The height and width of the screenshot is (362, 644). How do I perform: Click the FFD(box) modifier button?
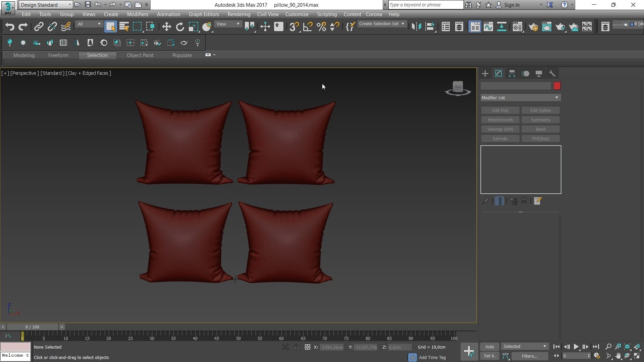[540, 139]
